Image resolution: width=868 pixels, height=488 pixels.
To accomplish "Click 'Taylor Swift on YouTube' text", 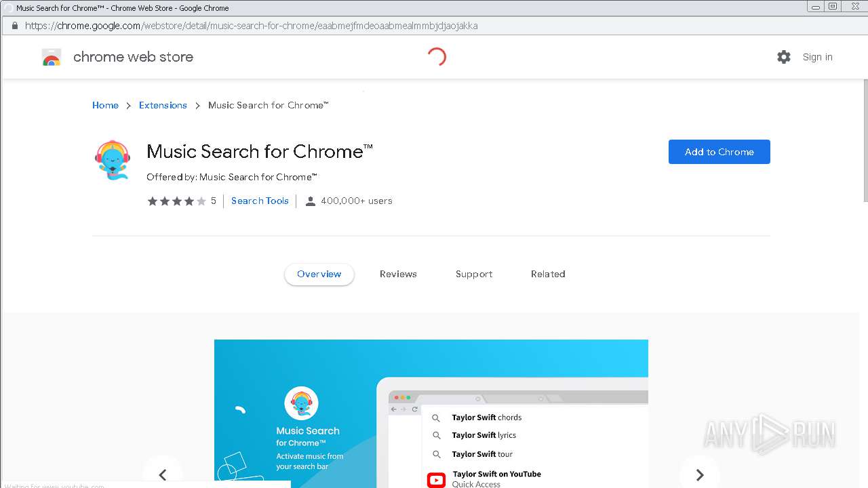I will 497,474.
